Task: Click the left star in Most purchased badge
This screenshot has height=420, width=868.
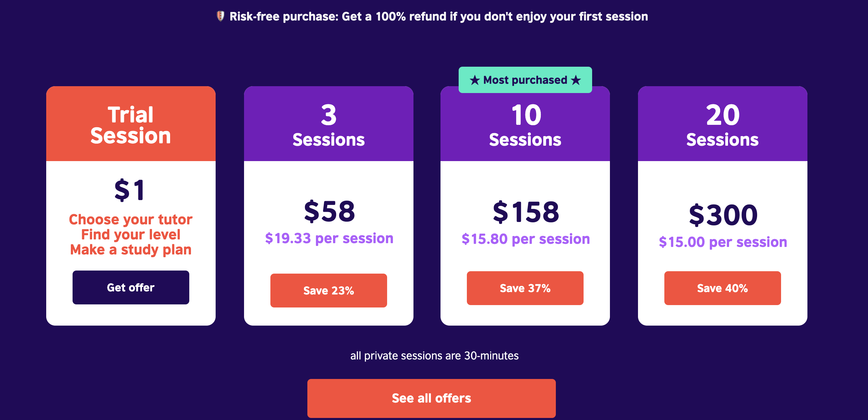Action: coord(474,80)
